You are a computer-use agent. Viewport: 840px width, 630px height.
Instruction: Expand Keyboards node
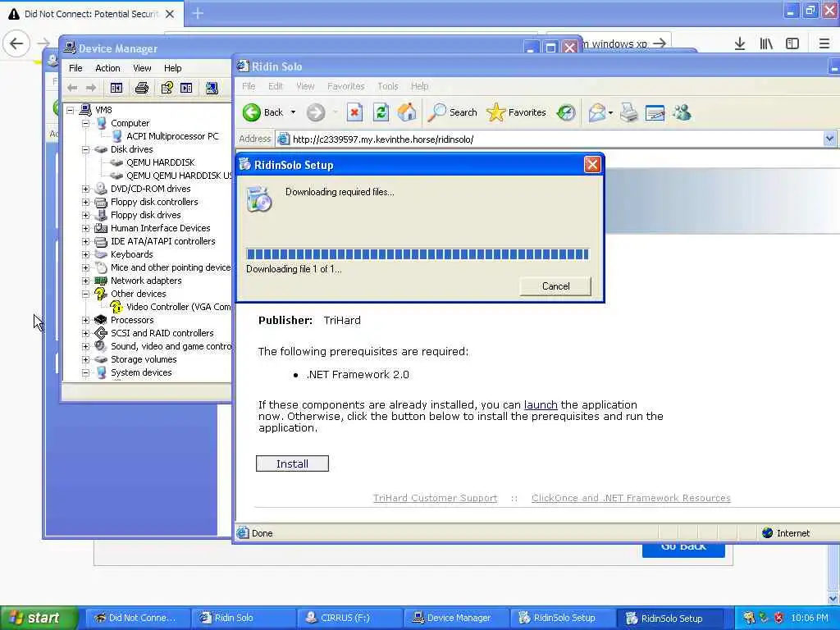(x=85, y=254)
